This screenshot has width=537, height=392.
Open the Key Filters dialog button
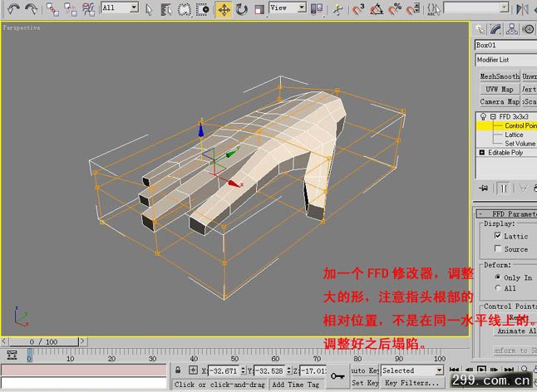pos(412,383)
